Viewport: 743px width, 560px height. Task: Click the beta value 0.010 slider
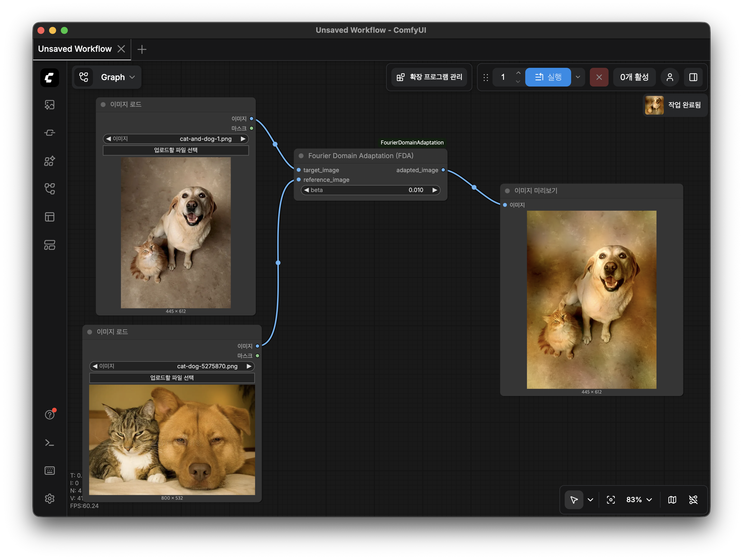[x=371, y=190]
